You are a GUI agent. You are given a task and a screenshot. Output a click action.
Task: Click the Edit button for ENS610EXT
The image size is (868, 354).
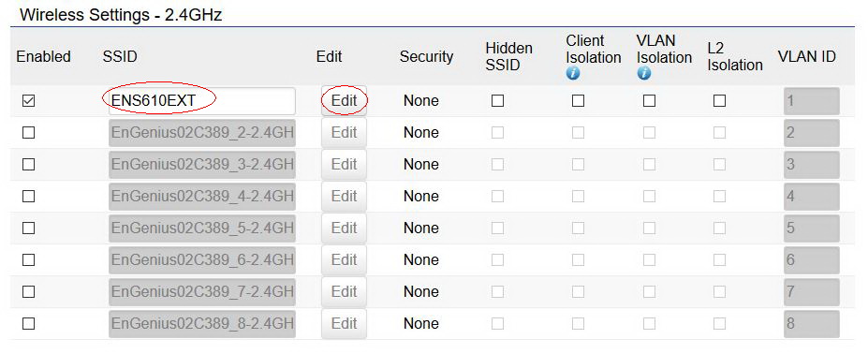pos(344,101)
